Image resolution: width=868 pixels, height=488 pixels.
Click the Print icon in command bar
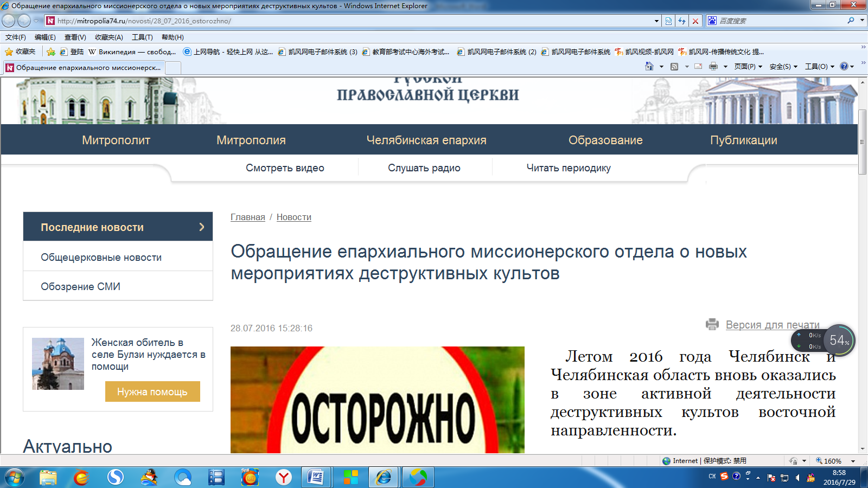[x=713, y=66]
